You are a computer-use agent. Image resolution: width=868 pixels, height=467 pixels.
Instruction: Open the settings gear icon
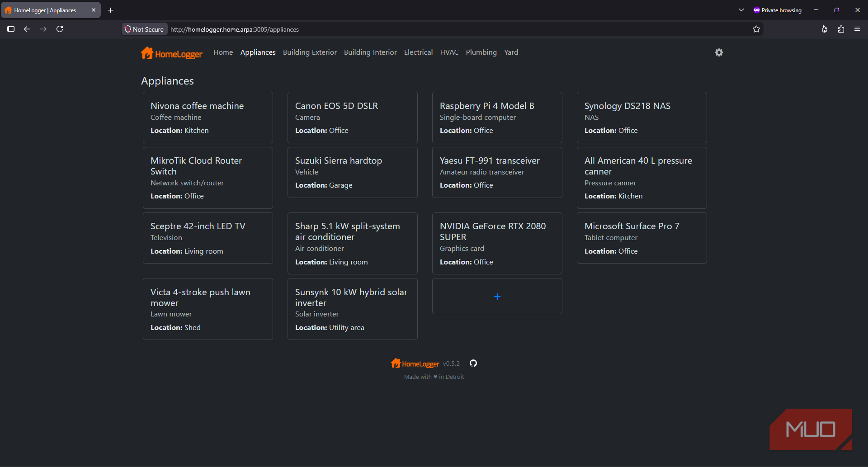click(719, 52)
